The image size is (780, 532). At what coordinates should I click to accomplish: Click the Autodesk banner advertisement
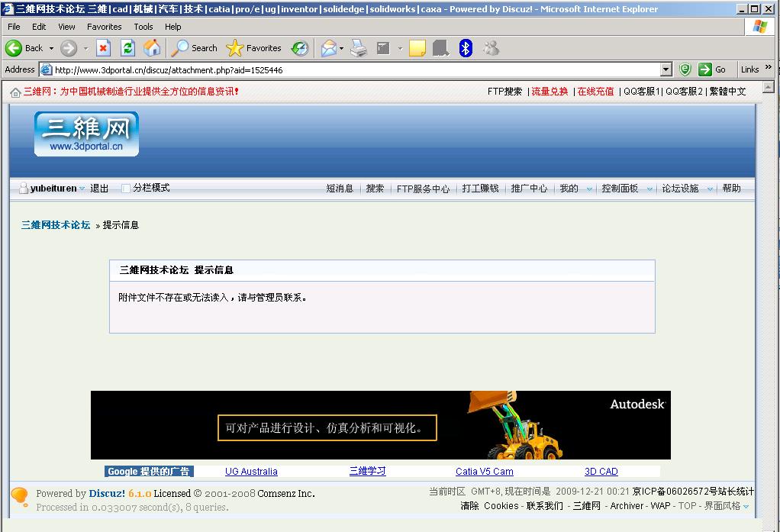point(381,425)
